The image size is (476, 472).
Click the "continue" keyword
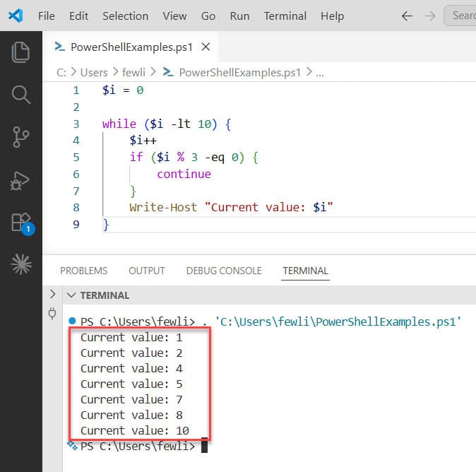click(184, 174)
